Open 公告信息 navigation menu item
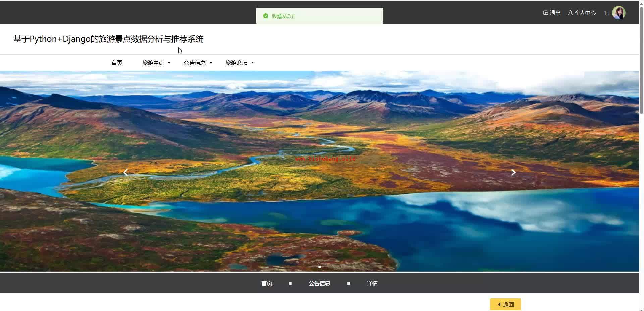 click(195, 63)
